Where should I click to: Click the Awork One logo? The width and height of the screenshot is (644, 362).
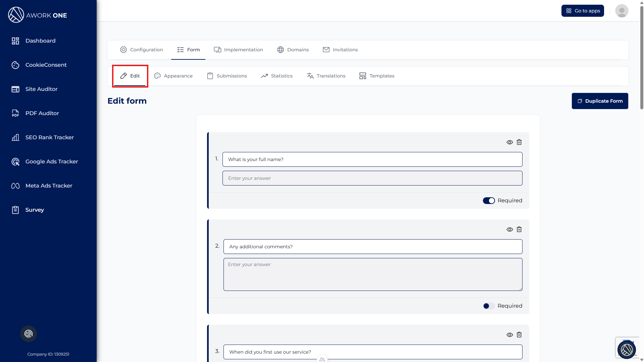[38, 15]
